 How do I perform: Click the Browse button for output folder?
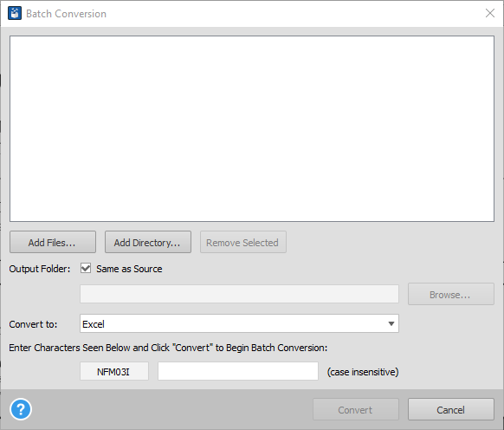tap(451, 294)
